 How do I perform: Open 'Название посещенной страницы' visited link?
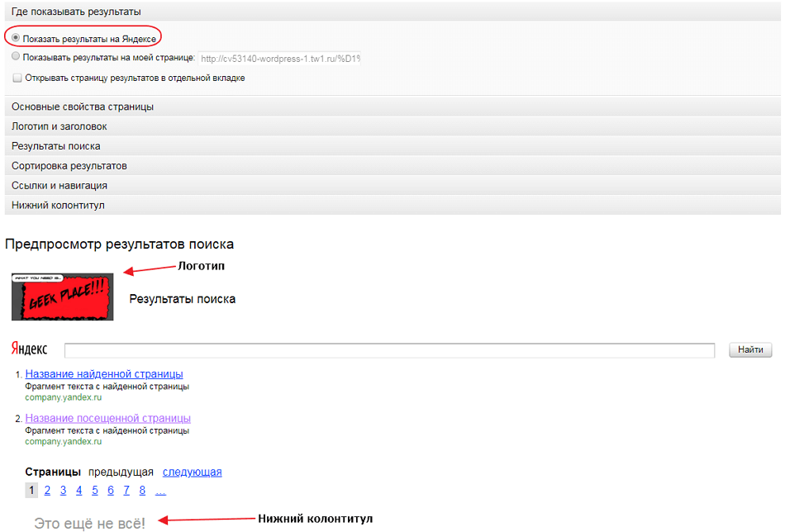point(107,418)
